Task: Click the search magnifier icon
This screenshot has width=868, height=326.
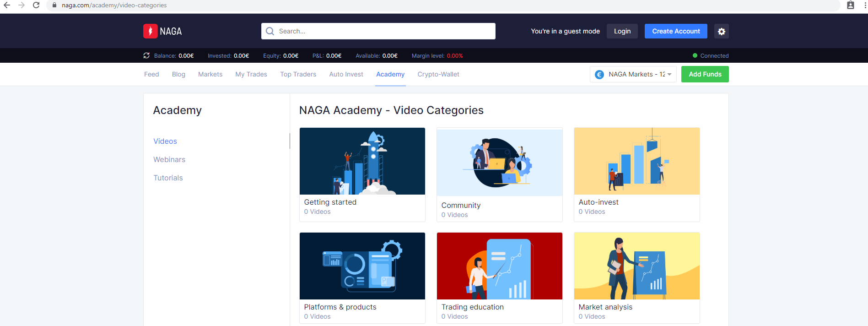Action: click(x=270, y=31)
